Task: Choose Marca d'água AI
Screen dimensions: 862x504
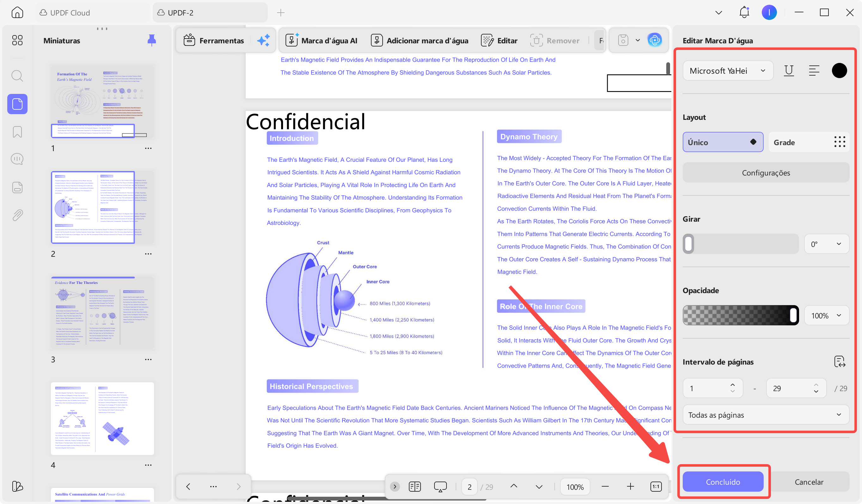Action: pos(321,40)
